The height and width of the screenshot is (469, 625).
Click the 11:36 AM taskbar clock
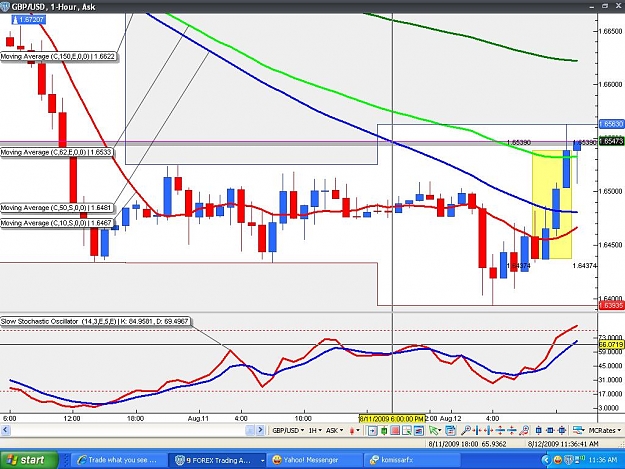[602, 460]
